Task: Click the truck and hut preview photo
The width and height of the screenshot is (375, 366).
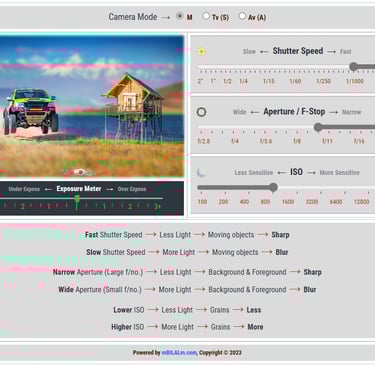Action: tap(92, 106)
